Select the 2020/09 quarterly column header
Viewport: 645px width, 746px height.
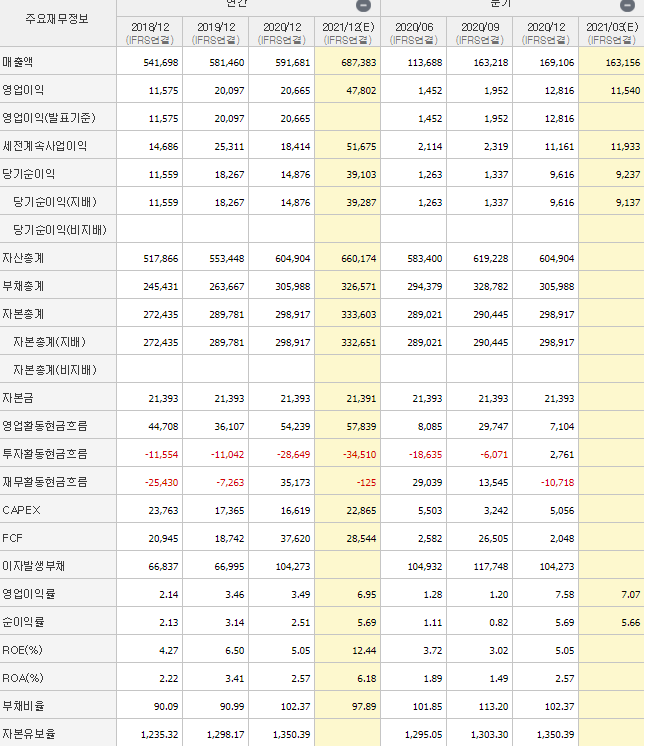click(480, 32)
